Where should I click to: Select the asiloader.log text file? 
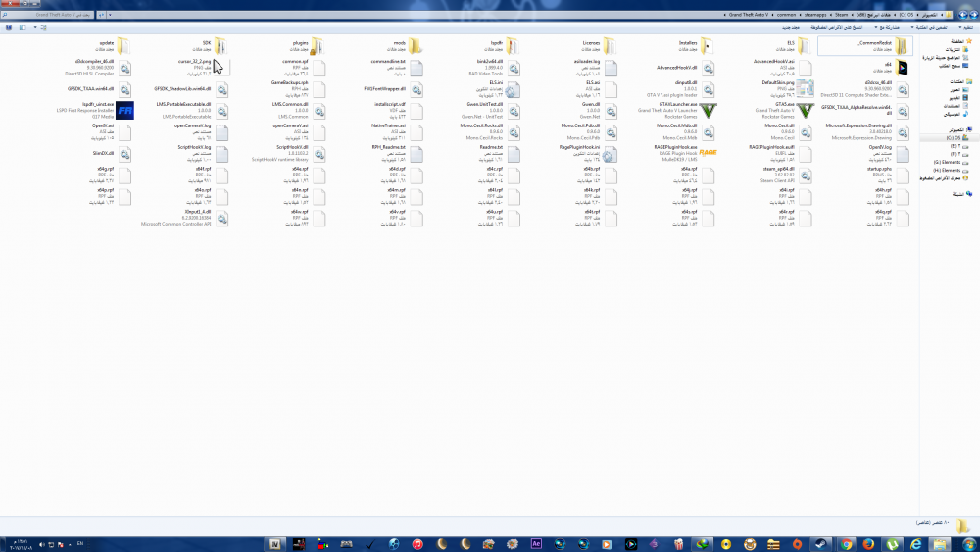pos(611,68)
